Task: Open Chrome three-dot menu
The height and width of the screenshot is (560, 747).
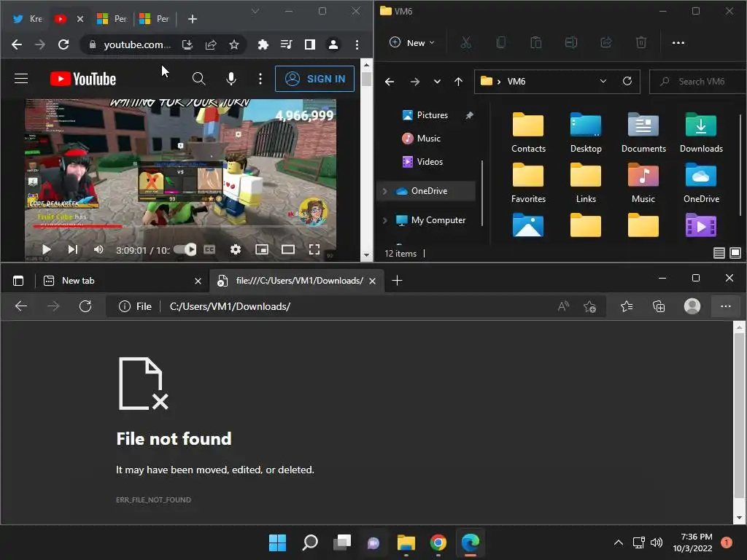Action: coord(357,44)
